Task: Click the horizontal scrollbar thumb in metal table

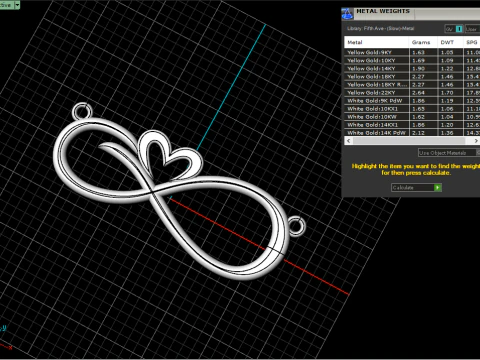Action: [x=409, y=141]
